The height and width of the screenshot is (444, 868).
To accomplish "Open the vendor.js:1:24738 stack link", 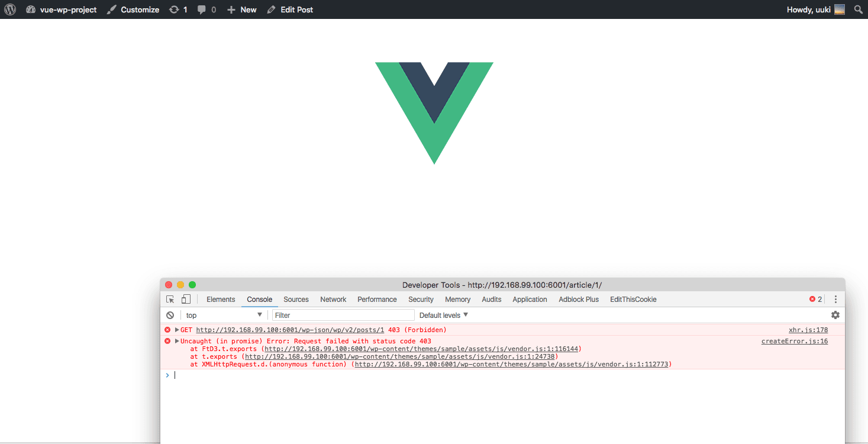I will pos(399,357).
